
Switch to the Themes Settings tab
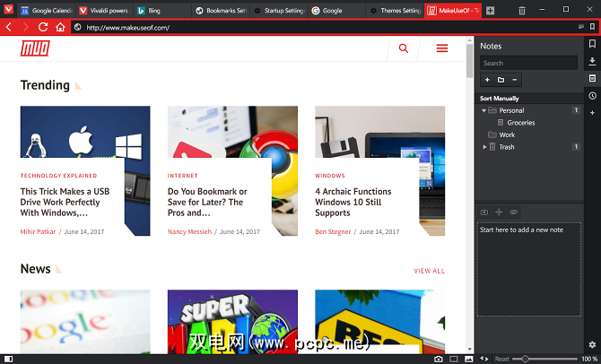coord(395,11)
